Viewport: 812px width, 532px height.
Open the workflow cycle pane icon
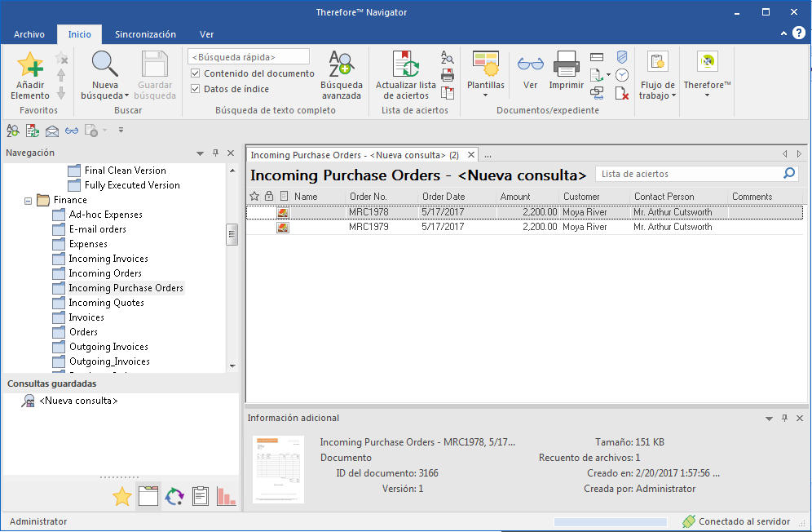click(174, 497)
